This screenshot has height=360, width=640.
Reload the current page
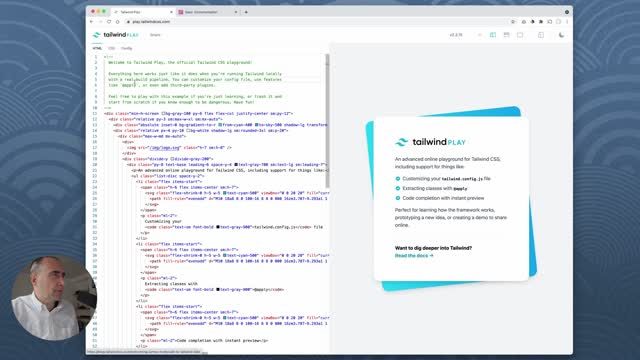[109, 22]
